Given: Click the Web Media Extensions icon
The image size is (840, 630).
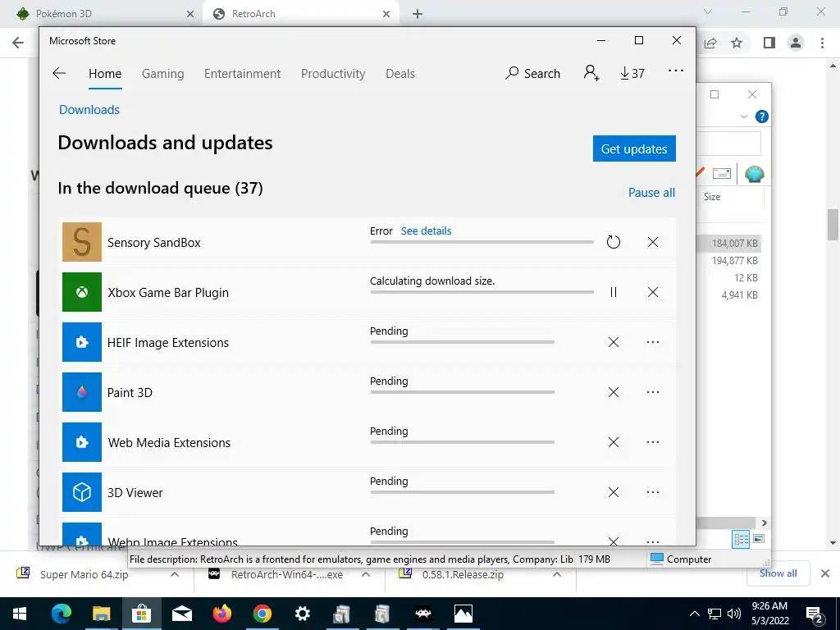Looking at the screenshot, I should click(82, 442).
